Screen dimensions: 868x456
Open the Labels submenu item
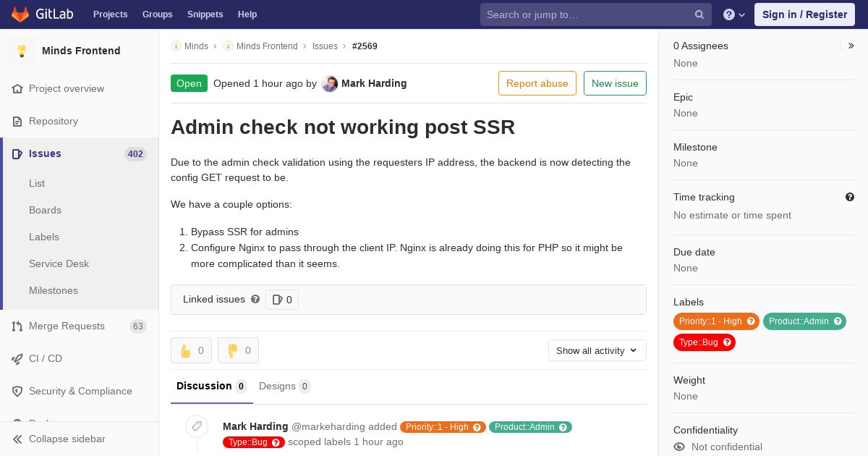(44, 237)
